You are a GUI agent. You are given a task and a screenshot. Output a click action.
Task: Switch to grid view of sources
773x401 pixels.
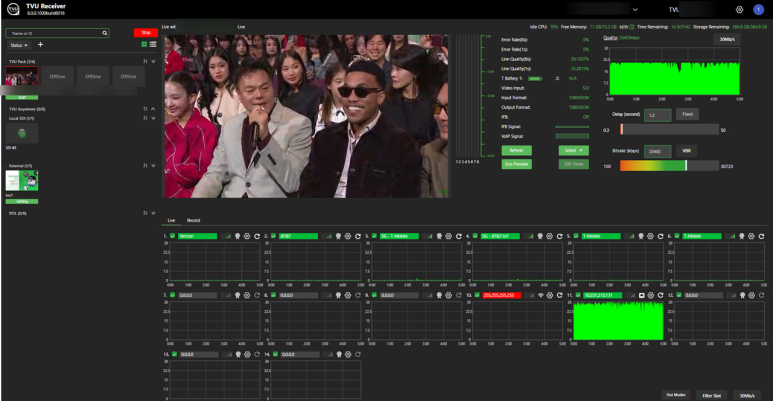coord(144,44)
